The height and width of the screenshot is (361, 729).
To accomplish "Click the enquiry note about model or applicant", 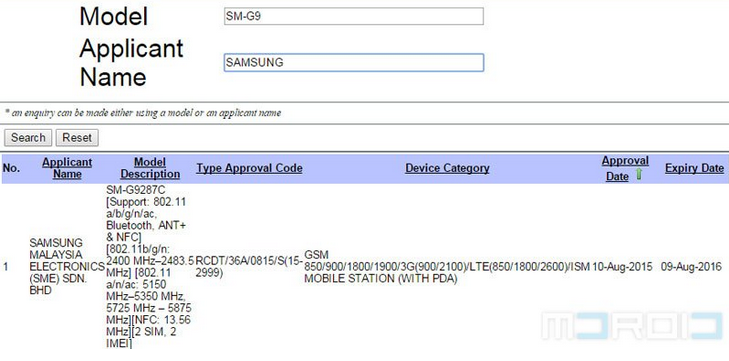I will (x=143, y=113).
